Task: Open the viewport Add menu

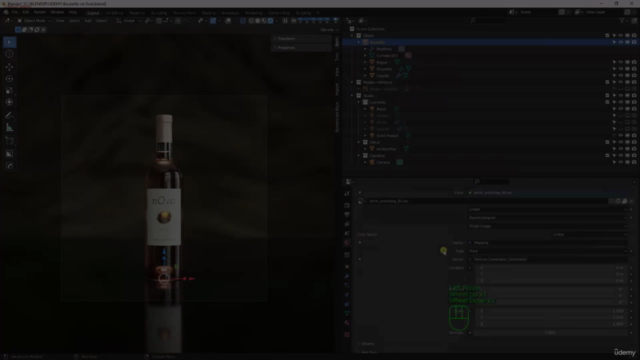Action: [88, 21]
